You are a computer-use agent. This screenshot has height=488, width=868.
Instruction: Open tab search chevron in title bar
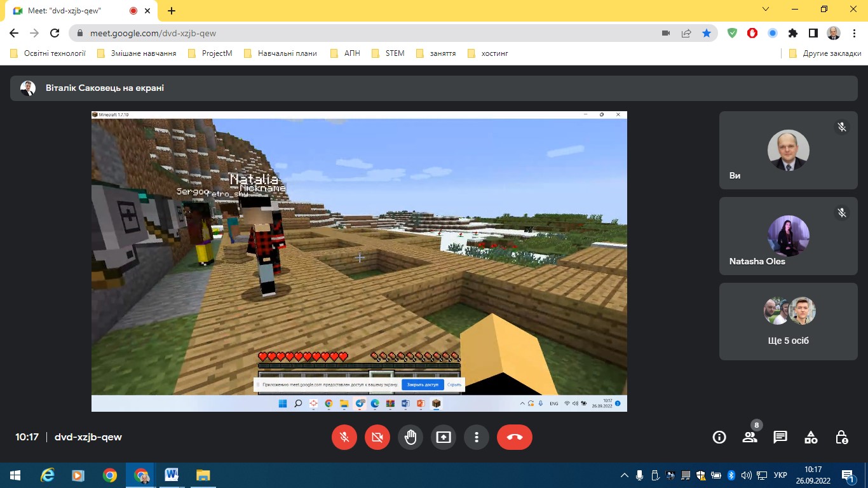point(766,10)
